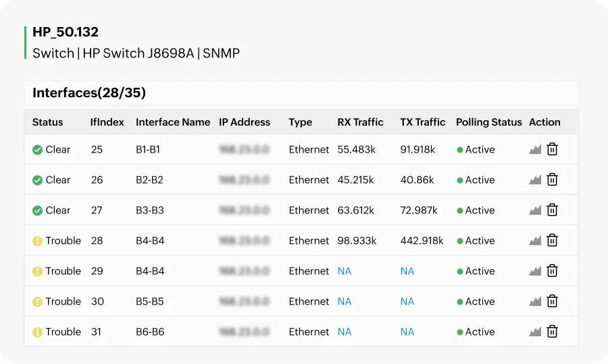Open NA TX Traffic link for B5-B5
This screenshot has height=364, width=608.
click(x=407, y=301)
